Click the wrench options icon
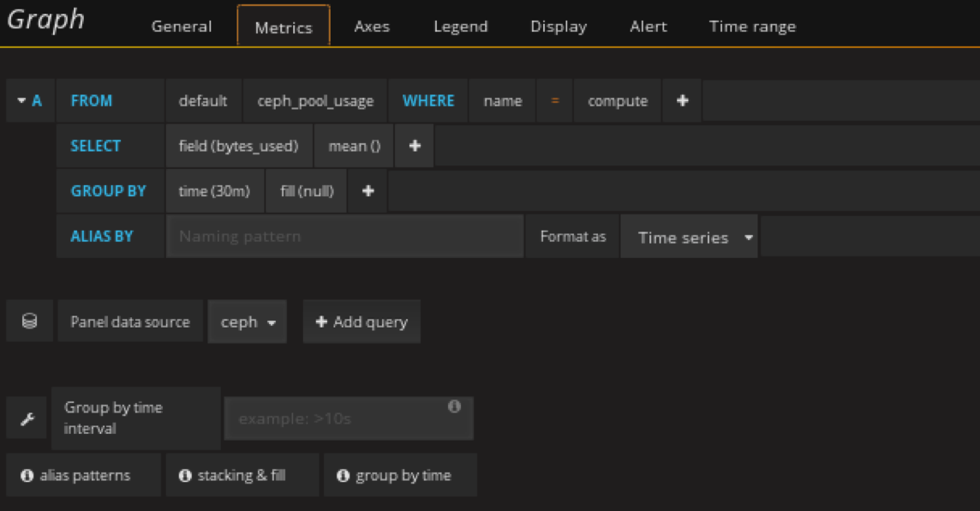980x511 pixels. (27, 418)
